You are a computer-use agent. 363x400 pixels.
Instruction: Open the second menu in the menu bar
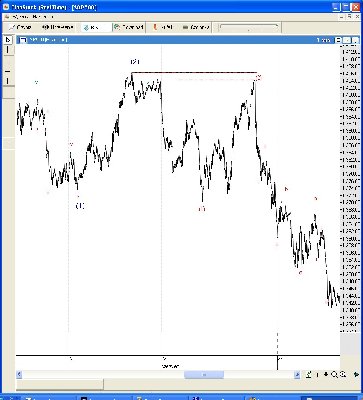coord(43,17)
